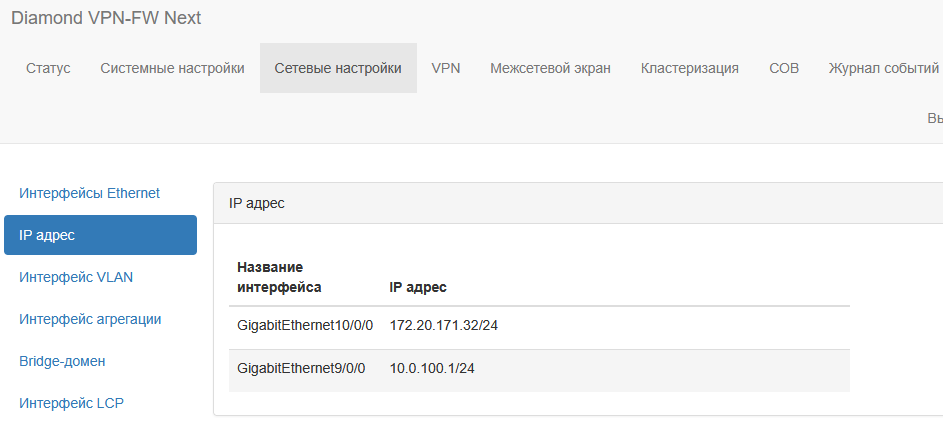Open the Журнал событий tab
943x432 pixels.
pyautogui.click(x=883, y=68)
